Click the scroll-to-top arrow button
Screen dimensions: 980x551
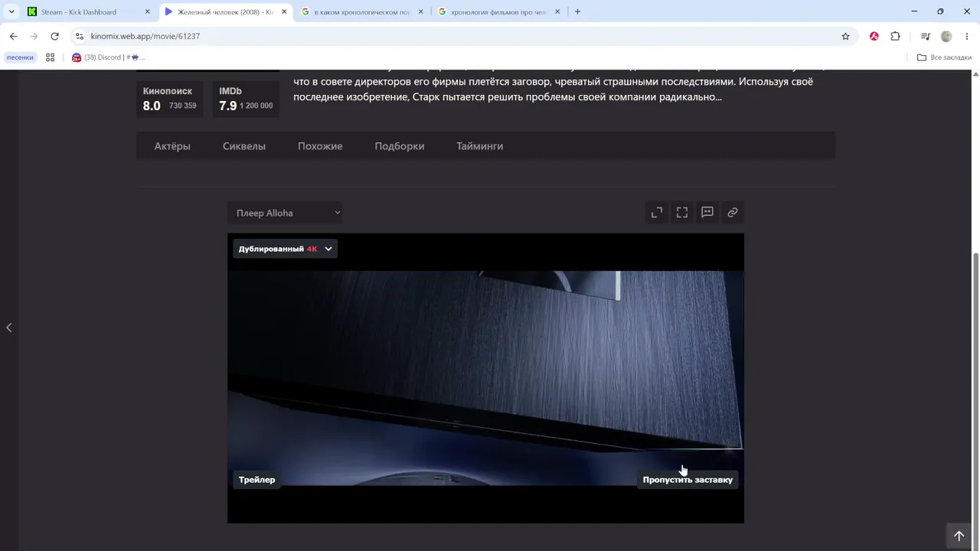pyautogui.click(x=959, y=536)
